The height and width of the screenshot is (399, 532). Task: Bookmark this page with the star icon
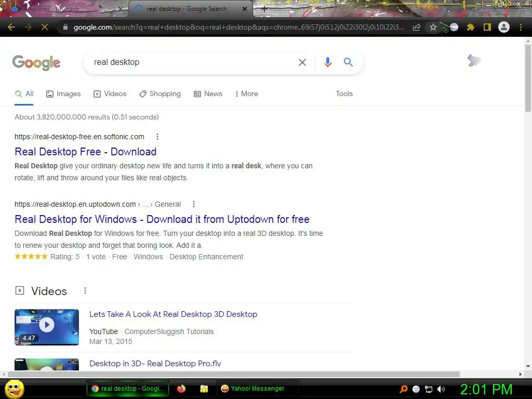click(x=433, y=27)
